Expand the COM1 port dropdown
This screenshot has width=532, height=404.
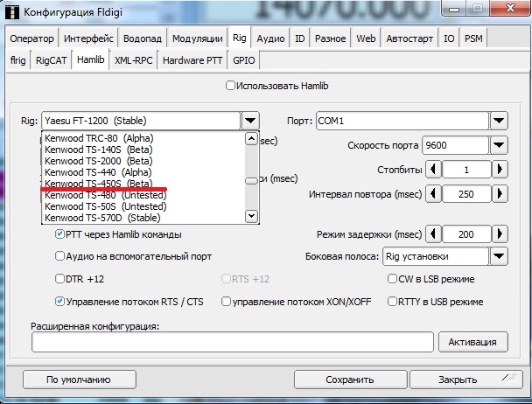click(x=499, y=121)
